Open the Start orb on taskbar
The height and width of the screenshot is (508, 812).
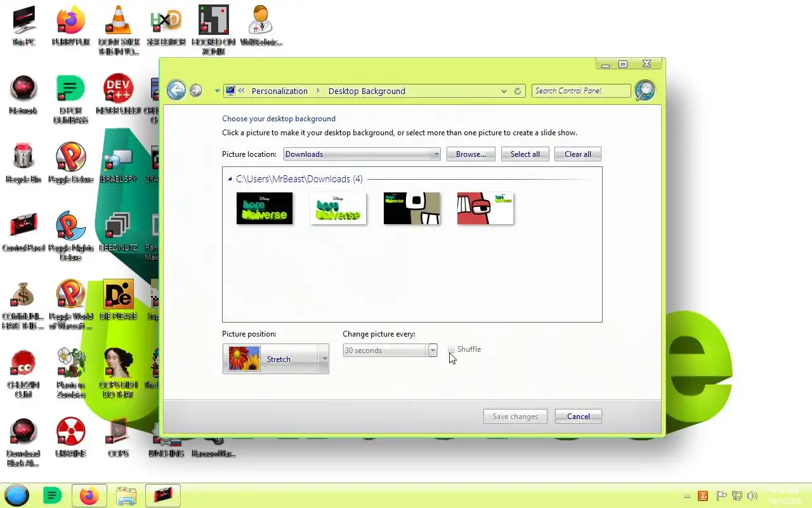click(17, 495)
